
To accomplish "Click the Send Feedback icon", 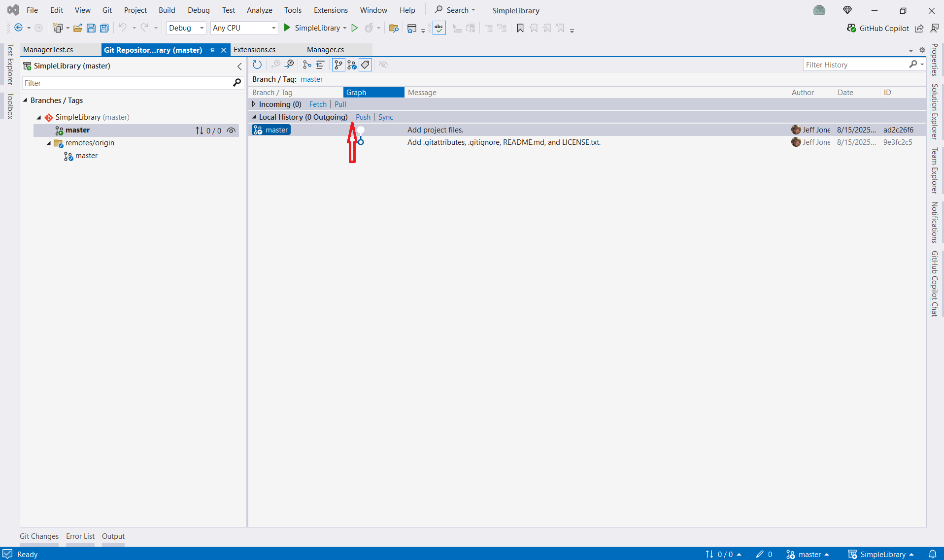I will (935, 28).
